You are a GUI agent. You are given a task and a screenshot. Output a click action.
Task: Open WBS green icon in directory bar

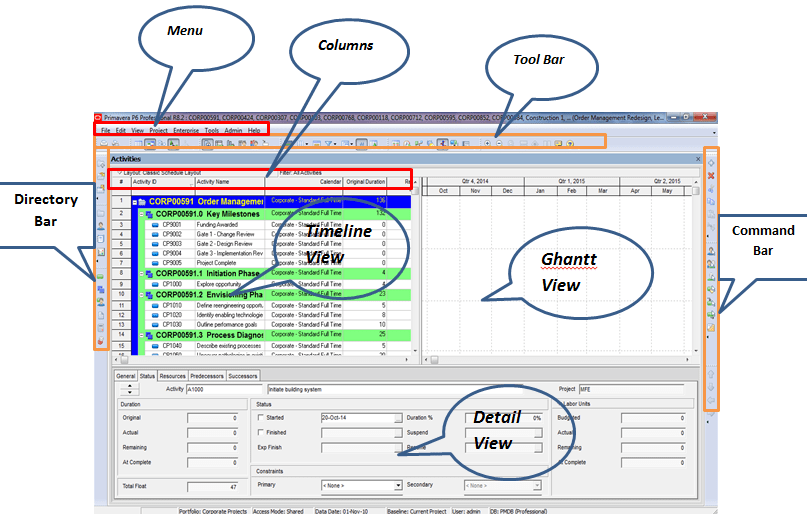101,277
